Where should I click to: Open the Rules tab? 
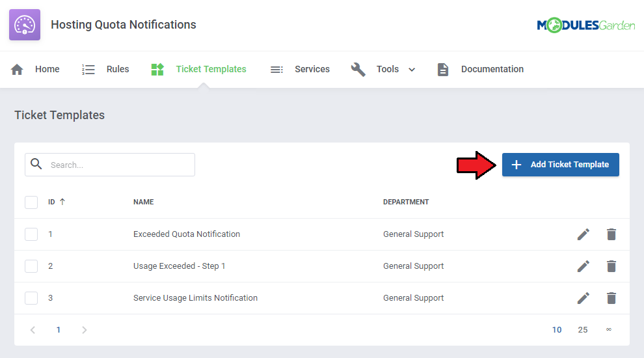click(118, 69)
